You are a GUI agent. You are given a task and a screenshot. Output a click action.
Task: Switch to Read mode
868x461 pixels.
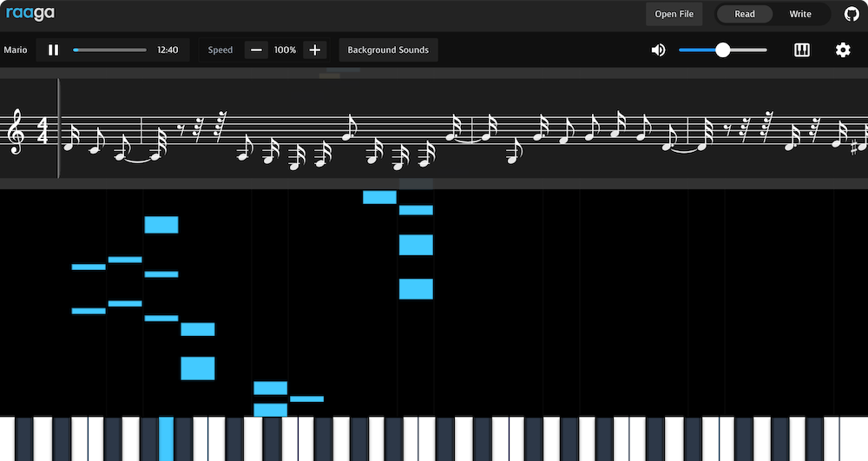pos(745,14)
